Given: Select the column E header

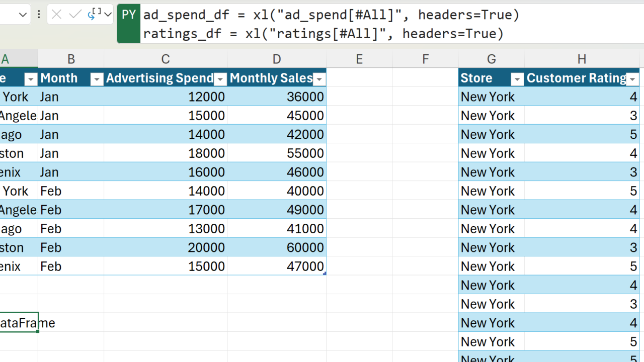Looking at the screenshot, I should [359, 59].
